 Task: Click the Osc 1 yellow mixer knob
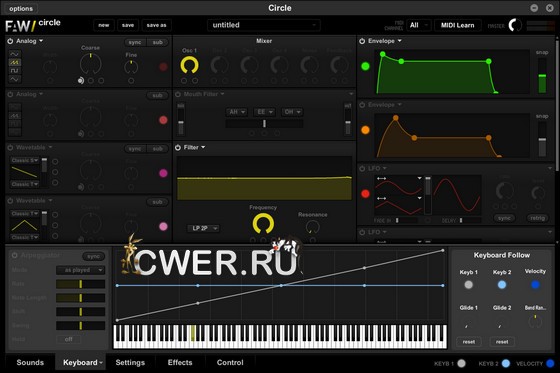tap(189, 65)
